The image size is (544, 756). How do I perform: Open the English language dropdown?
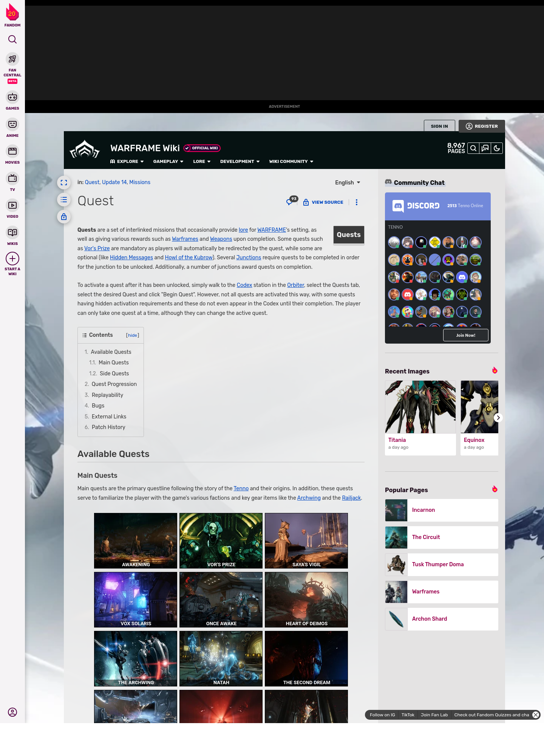coord(348,183)
